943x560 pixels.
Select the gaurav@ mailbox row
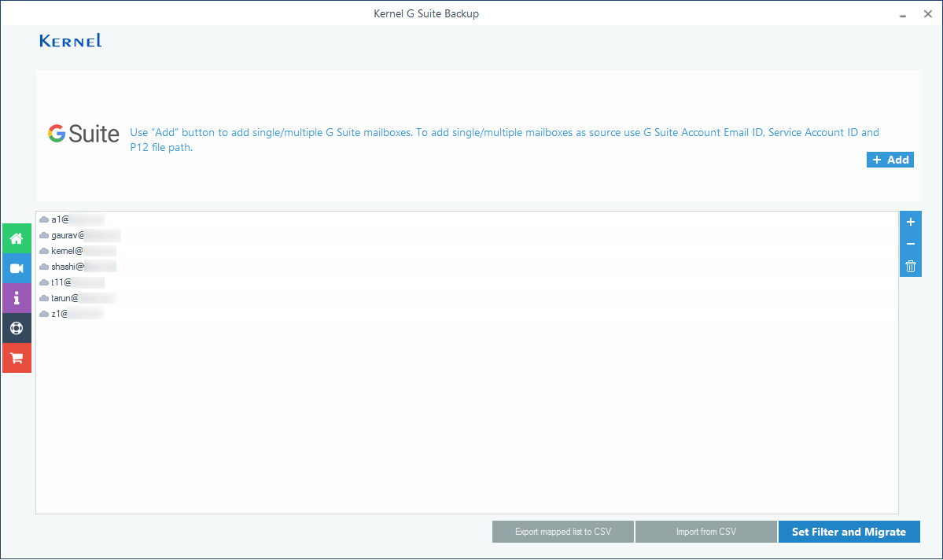point(467,235)
